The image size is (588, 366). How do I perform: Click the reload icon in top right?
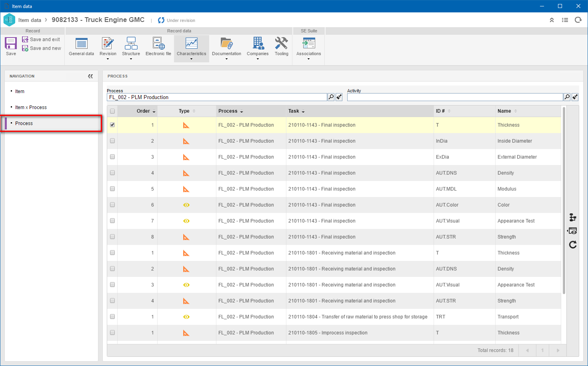pos(578,20)
